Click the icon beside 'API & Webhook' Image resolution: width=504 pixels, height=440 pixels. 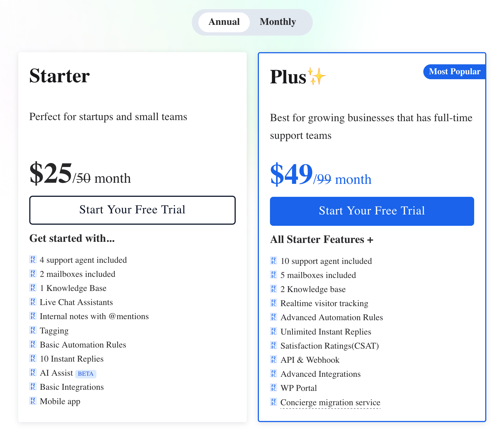pyautogui.click(x=274, y=359)
